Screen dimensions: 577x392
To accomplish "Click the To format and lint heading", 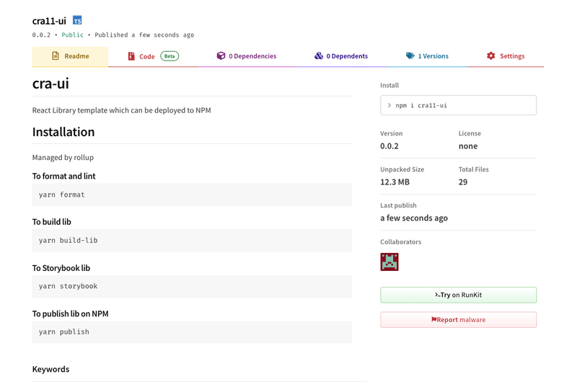I will [x=63, y=176].
